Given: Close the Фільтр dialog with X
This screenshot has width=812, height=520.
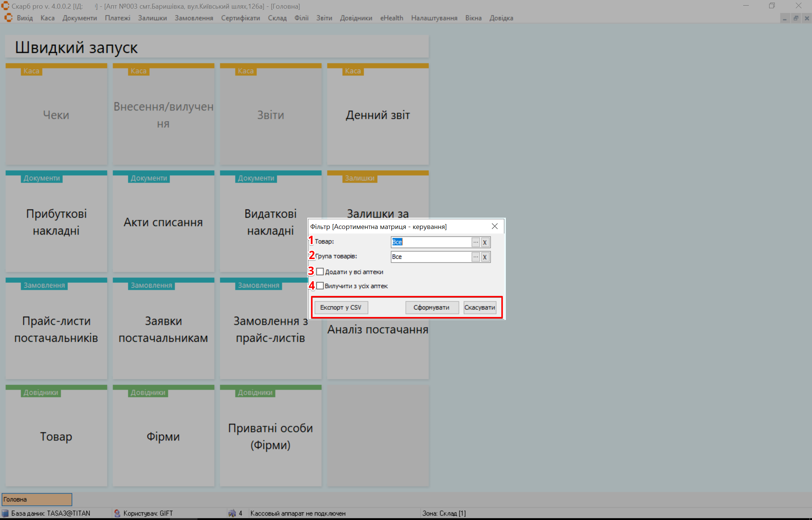Looking at the screenshot, I should pos(495,226).
